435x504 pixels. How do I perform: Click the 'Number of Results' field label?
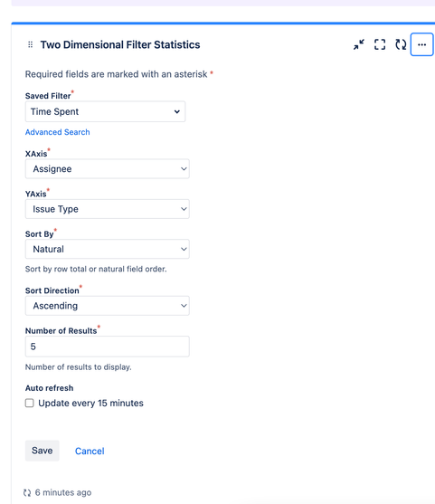(x=61, y=331)
